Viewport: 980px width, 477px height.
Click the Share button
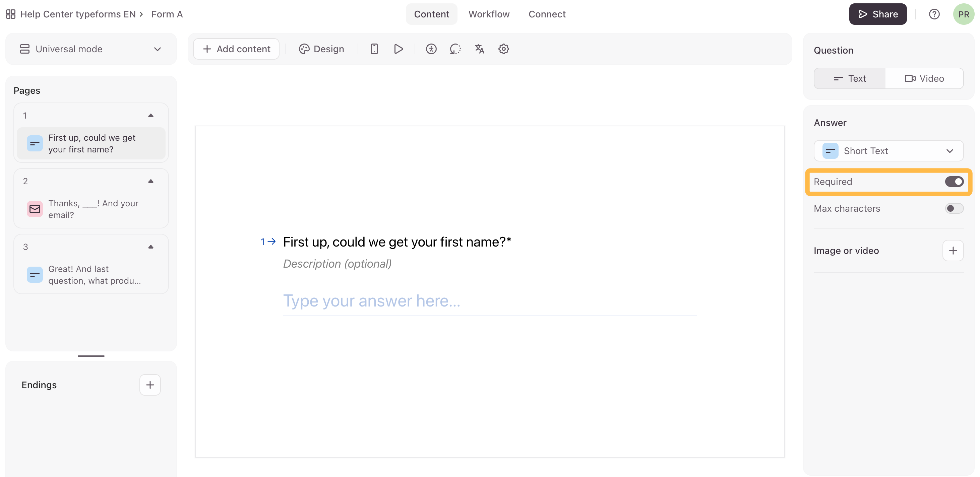[x=878, y=14]
